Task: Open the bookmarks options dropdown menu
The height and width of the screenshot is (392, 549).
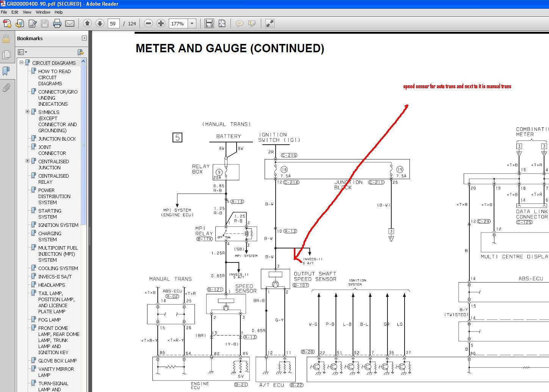Action: pos(21,52)
